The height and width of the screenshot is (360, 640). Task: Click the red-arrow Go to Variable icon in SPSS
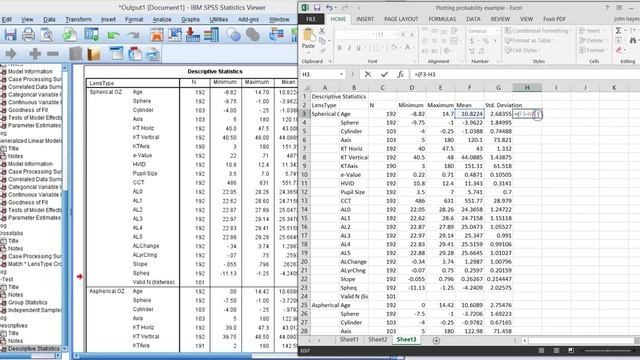[193, 35]
